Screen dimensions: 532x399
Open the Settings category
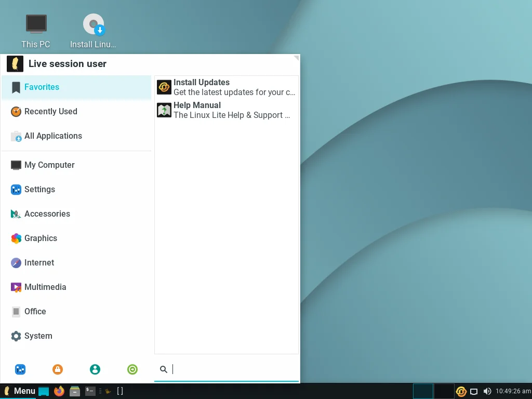coord(76,189)
